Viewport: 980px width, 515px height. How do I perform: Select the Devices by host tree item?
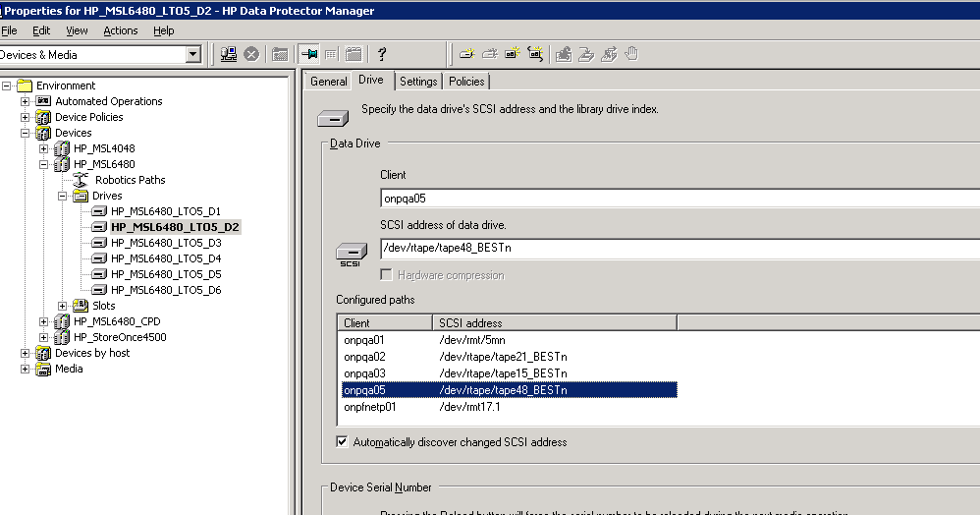[92, 353]
